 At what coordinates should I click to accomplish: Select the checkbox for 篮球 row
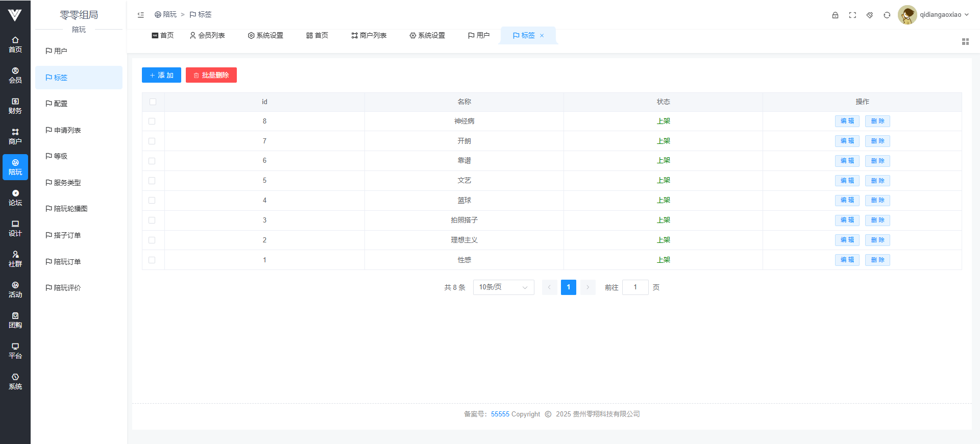pyautogui.click(x=152, y=201)
